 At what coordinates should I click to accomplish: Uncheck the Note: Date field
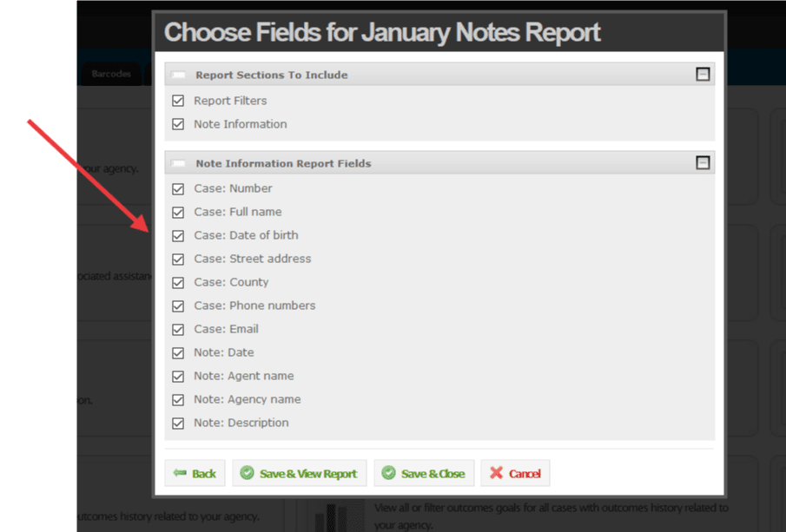pos(178,352)
